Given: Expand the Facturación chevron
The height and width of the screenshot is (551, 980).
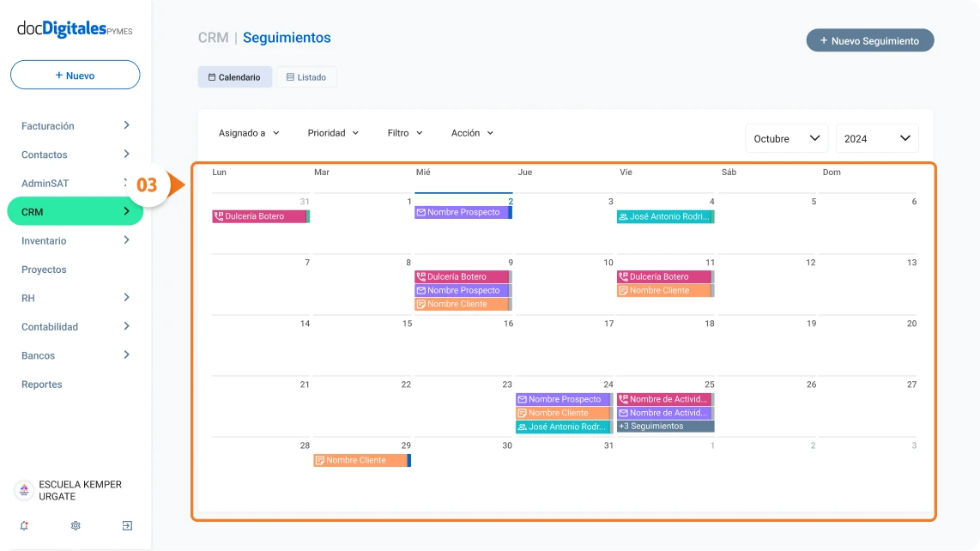Looking at the screenshot, I should point(126,125).
